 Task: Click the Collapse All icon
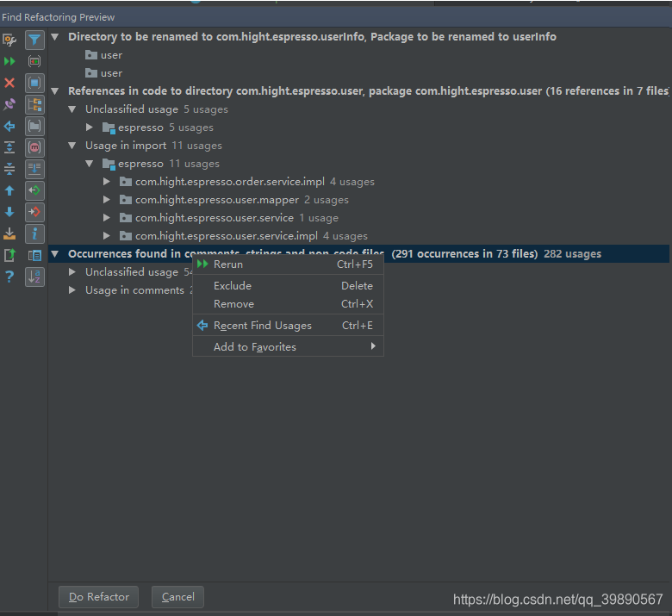tap(9, 169)
